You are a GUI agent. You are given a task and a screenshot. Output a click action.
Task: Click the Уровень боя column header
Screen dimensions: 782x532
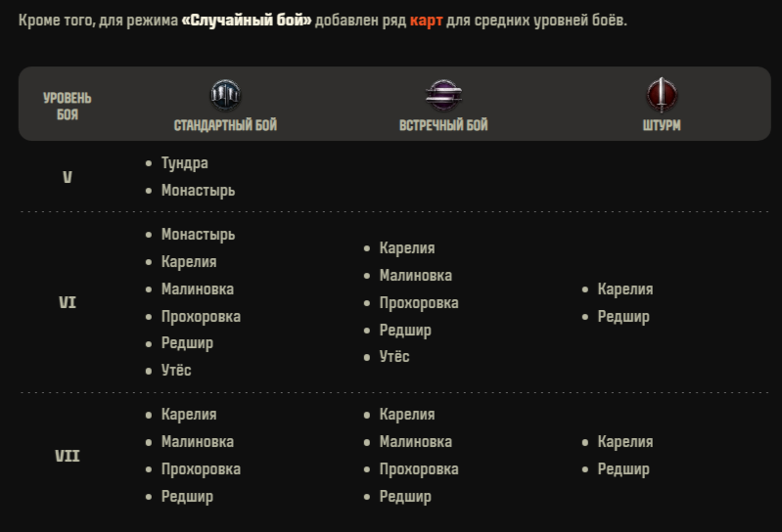[68, 106]
